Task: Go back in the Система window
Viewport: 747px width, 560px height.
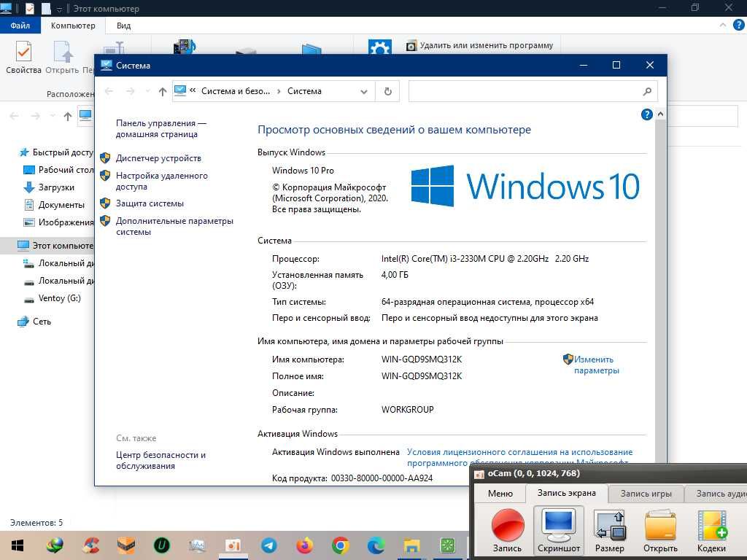Action: point(109,91)
